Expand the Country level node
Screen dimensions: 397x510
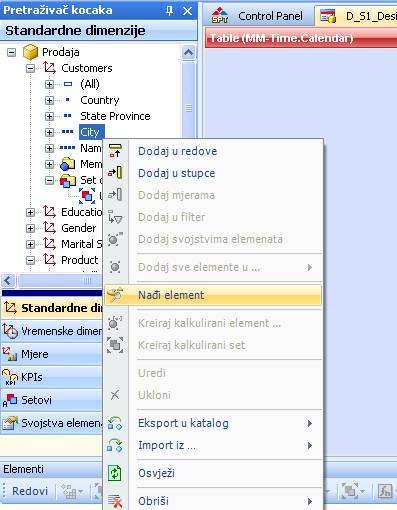(x=49, y=100)
